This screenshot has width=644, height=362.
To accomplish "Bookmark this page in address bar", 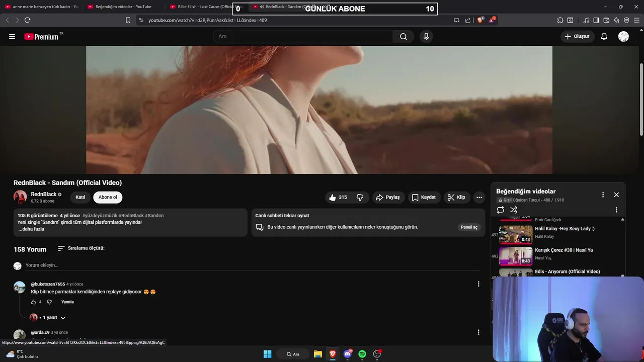I will [x=128, y=20].
